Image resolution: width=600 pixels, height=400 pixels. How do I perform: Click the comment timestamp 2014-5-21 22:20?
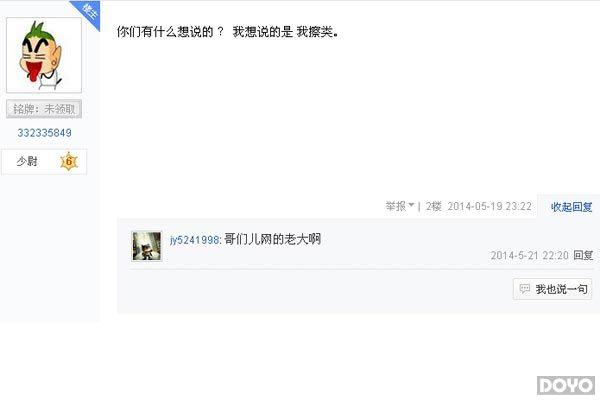530,255
